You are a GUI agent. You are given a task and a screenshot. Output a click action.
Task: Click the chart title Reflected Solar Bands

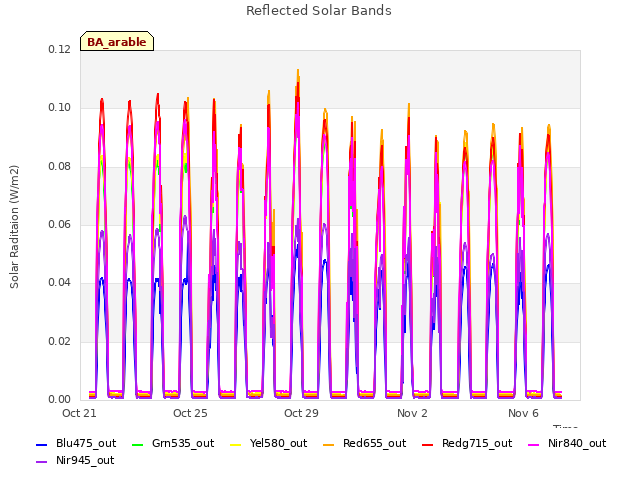click(x=319, y=11)
